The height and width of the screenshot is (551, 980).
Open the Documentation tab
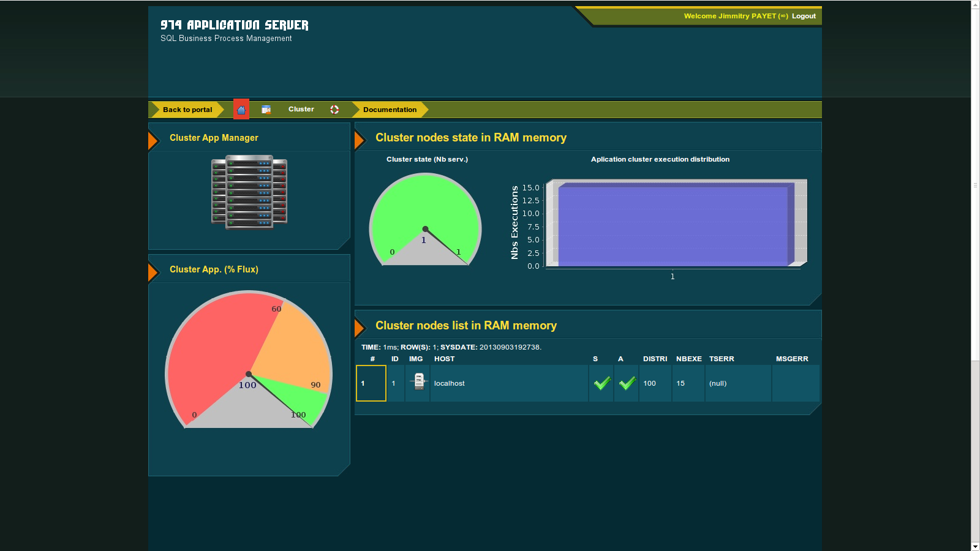pos(390,110)
